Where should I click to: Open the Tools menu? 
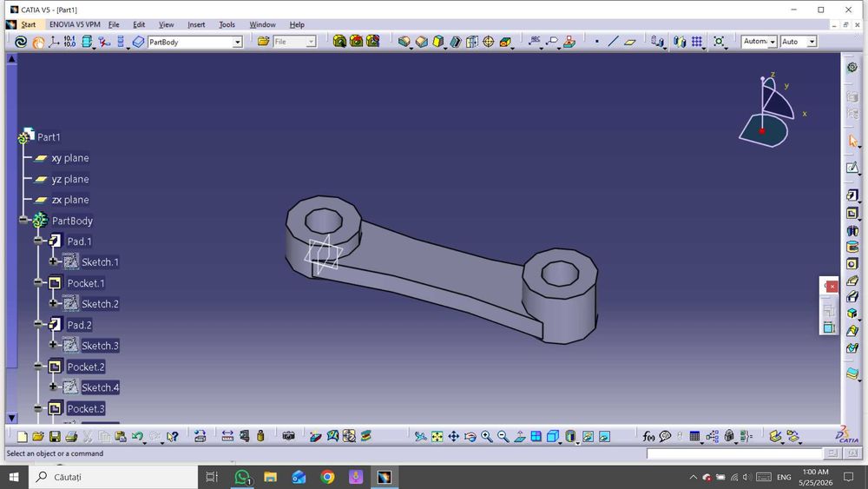click(227, 25)
